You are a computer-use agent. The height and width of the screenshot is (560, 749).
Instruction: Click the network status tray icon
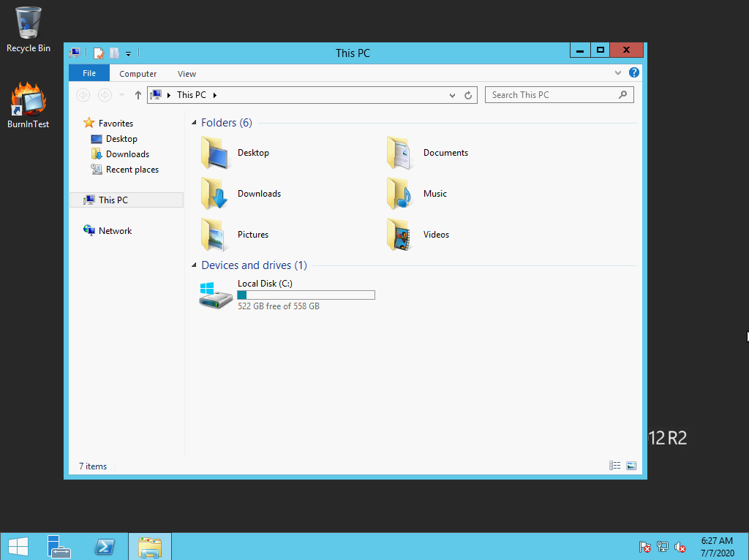pos(663,547)
